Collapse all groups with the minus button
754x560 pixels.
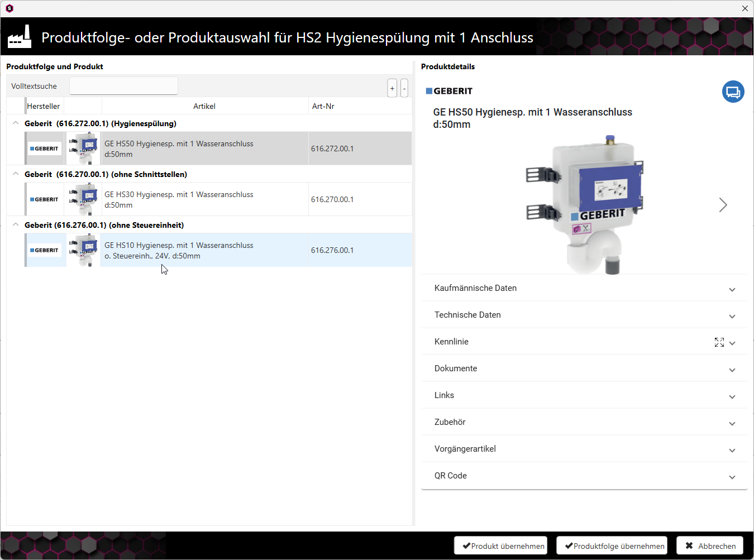[x=404, y=88]
